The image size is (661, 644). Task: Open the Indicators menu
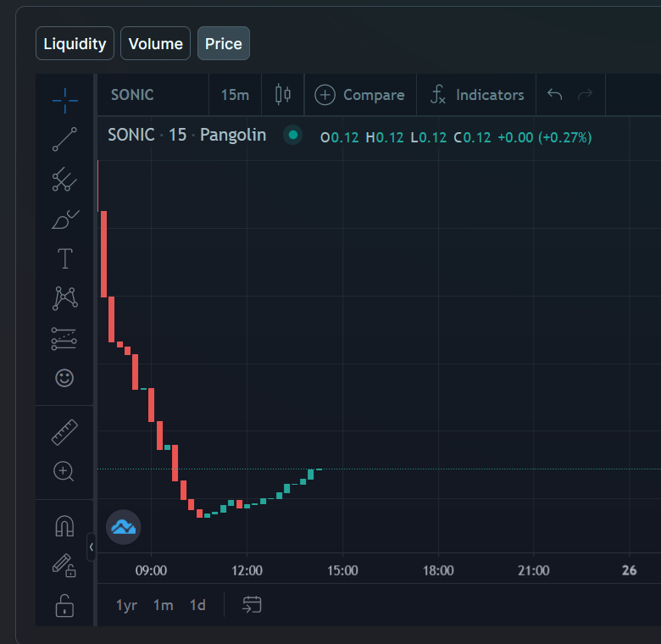point(477,95)
